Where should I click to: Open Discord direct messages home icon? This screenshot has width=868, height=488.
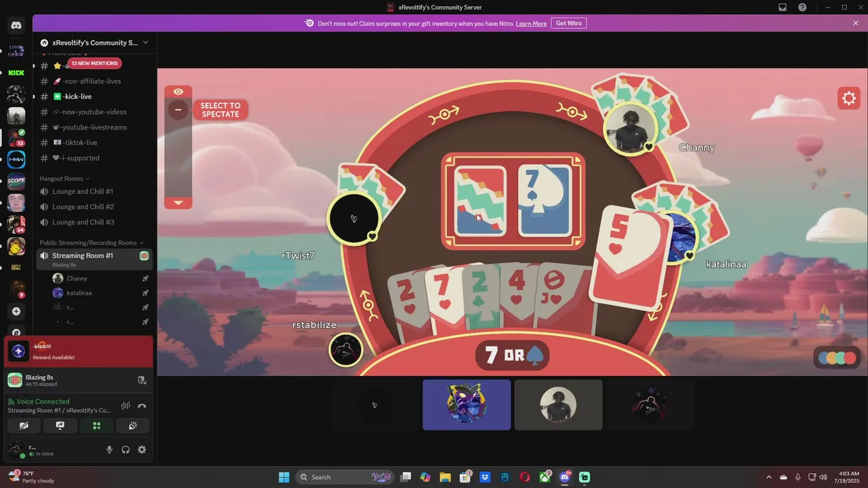pos(16,26)
